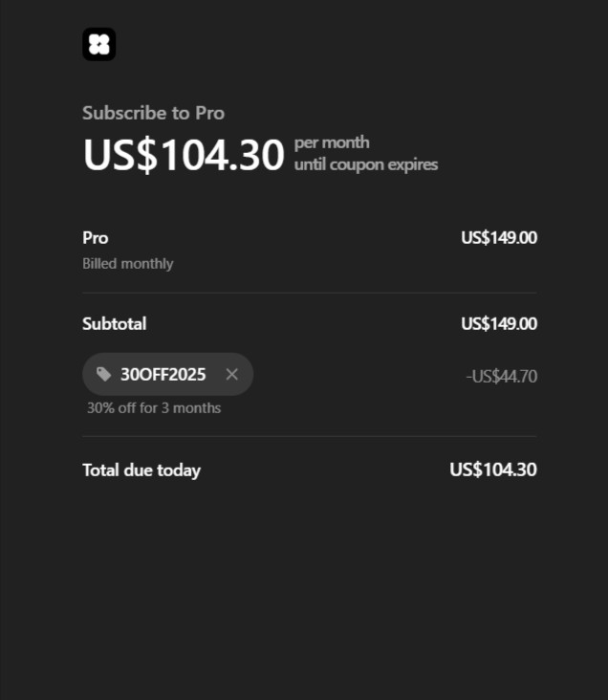The width and height of the screenshot is (608, 700).
Task: Click the large US$104.30 monthly price
Action: [184, 155]
